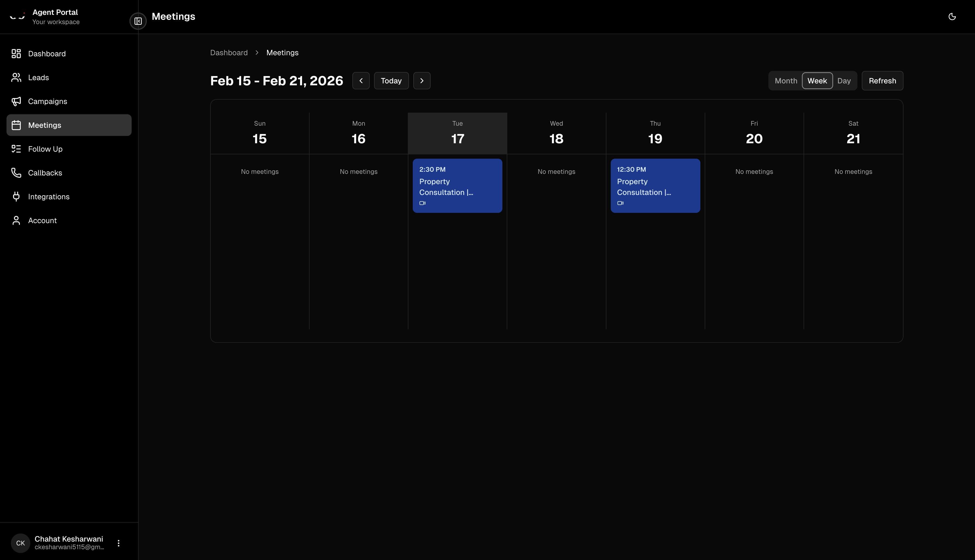
Task: Click the video icon on Thursday's consultation
Action: (x=620, y=203)
